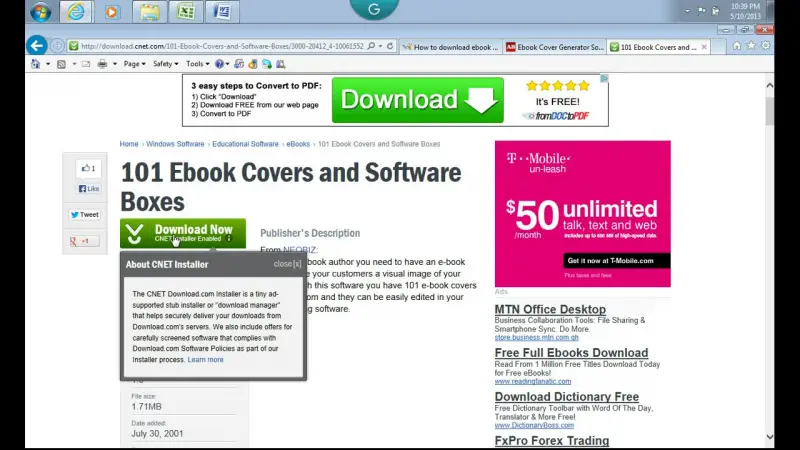Screen dimensions: 800x450
Task: Click the 'FxPro Forex Trading' ad link
Action: coord(552,440)
